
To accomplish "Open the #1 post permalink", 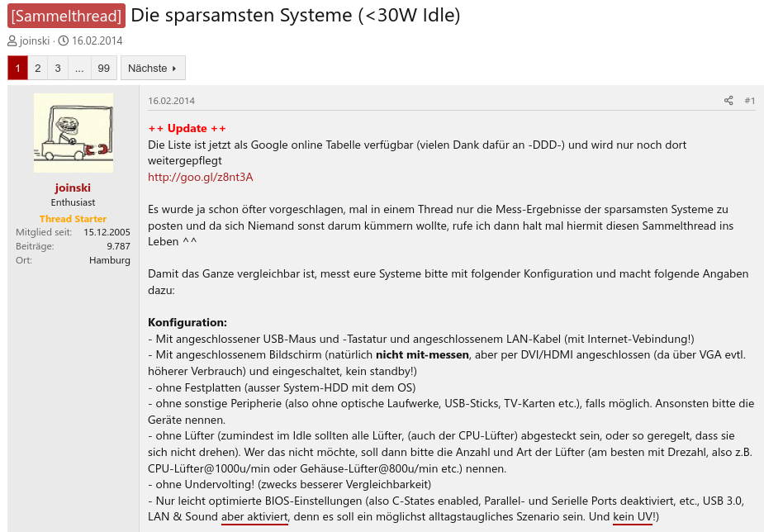I will click(x=749, y=101).
